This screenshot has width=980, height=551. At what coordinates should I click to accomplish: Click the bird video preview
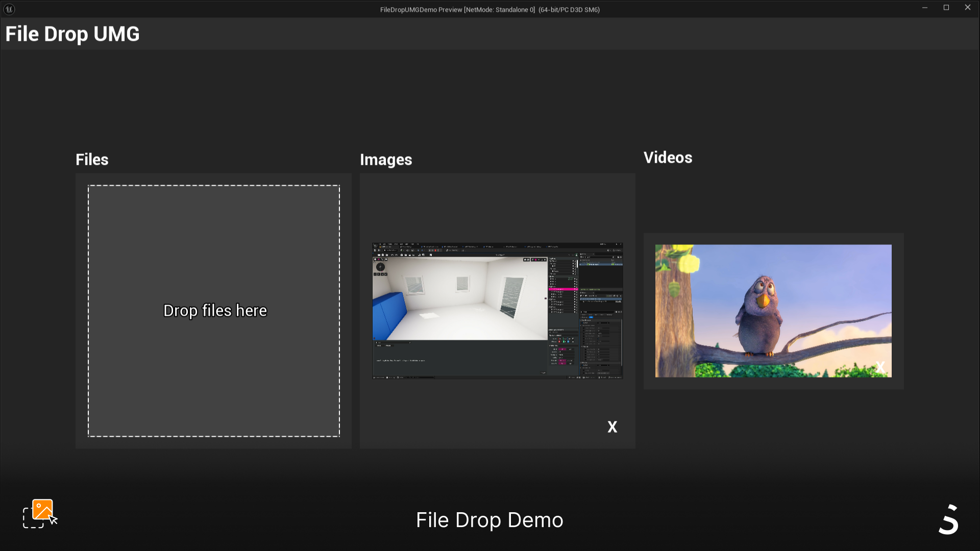coord(773,311)
